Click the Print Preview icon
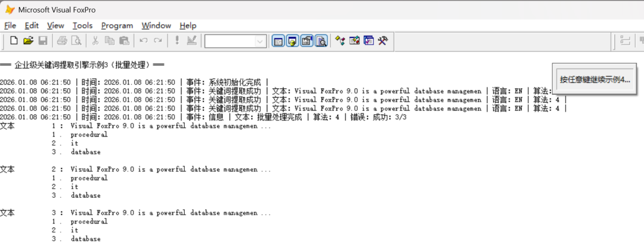Screen dimensions: 644x252 coord(76,41)
